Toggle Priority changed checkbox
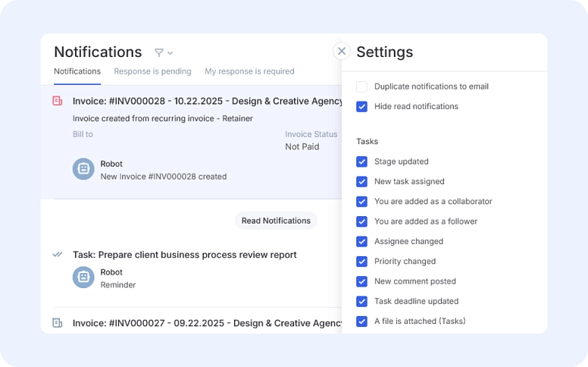This screenshot has height=367, width=588. 362,262
